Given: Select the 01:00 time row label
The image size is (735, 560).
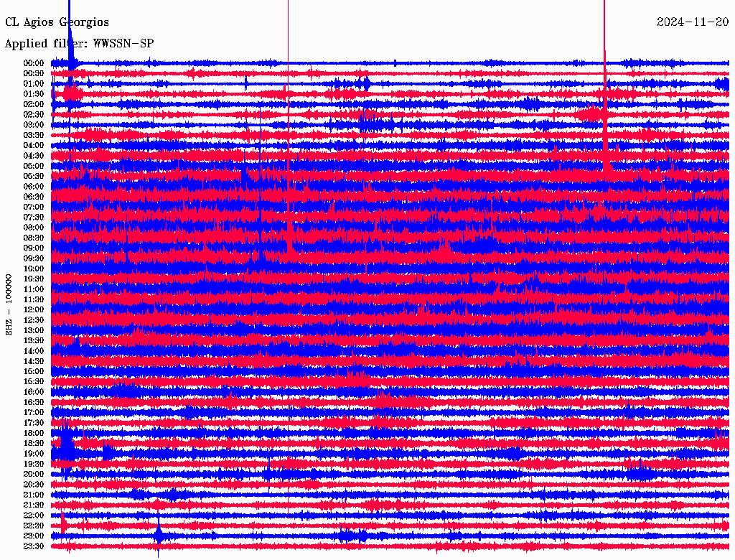Looking at the screenshot, I should click(x=34, y=84).
